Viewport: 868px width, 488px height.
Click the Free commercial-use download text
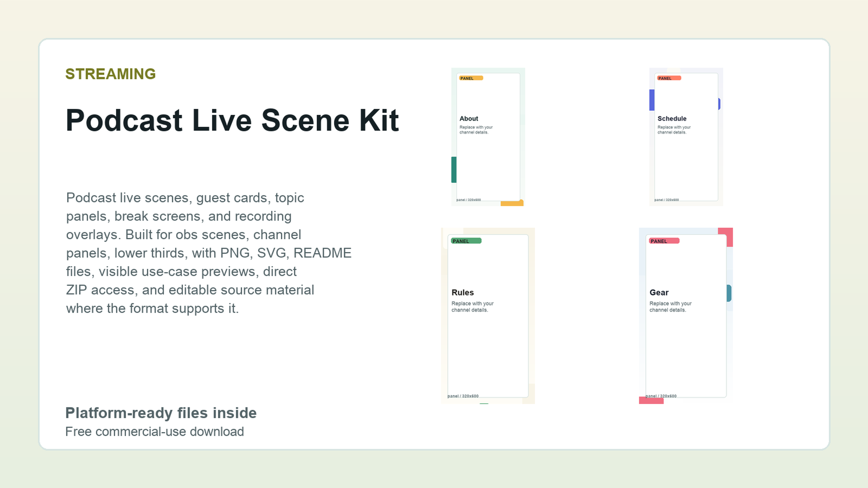pyautogui.click(x=154, y=431)
